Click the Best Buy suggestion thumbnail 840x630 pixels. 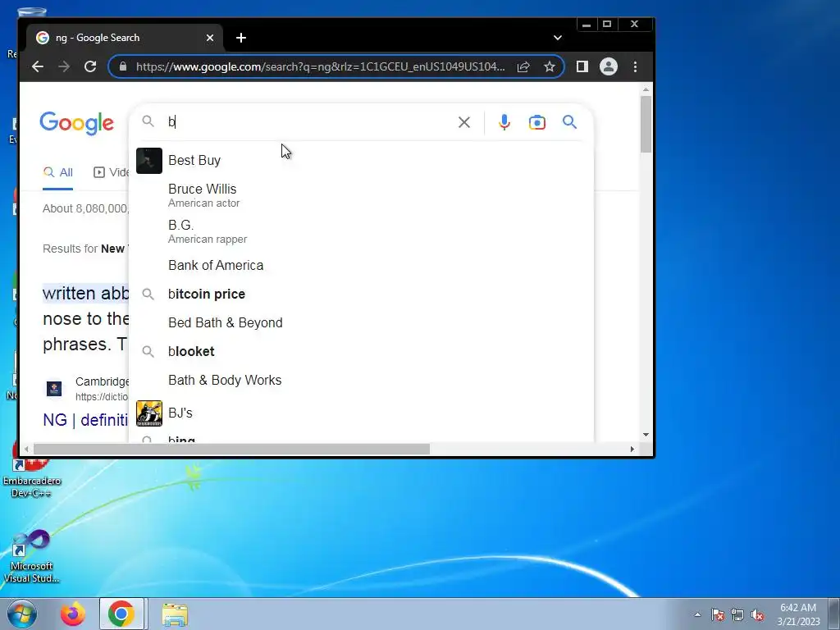tap(149, 161)
